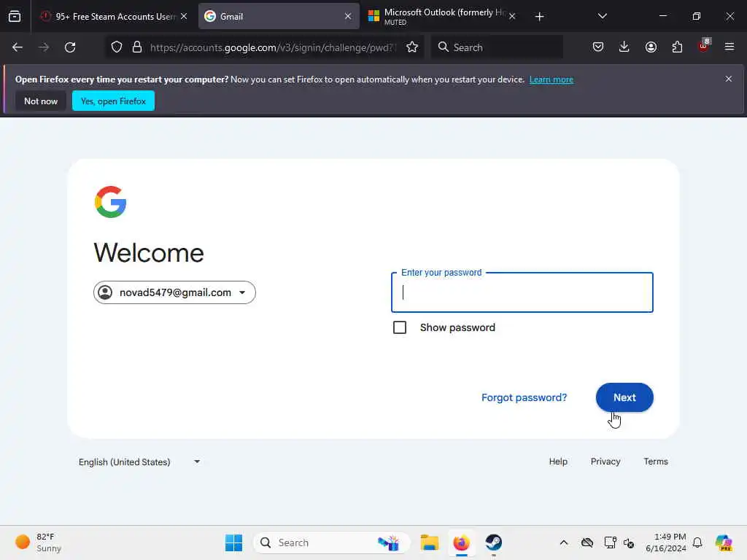Screen dimensions: 747x560
Task: Launch Copilot preview from taskbar
Action: click(x=724, y=542)
